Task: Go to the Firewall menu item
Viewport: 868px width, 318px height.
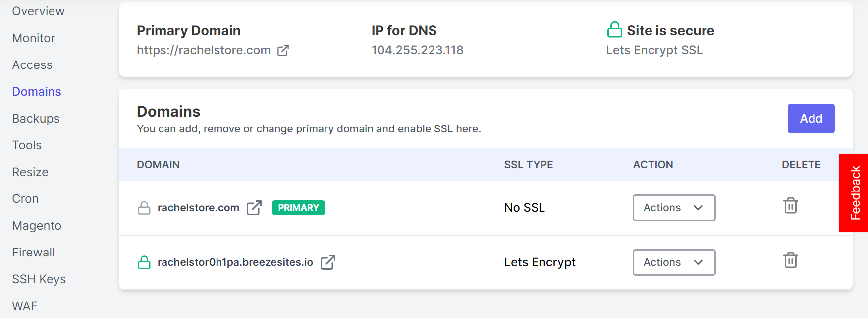Action: [33, 253]
